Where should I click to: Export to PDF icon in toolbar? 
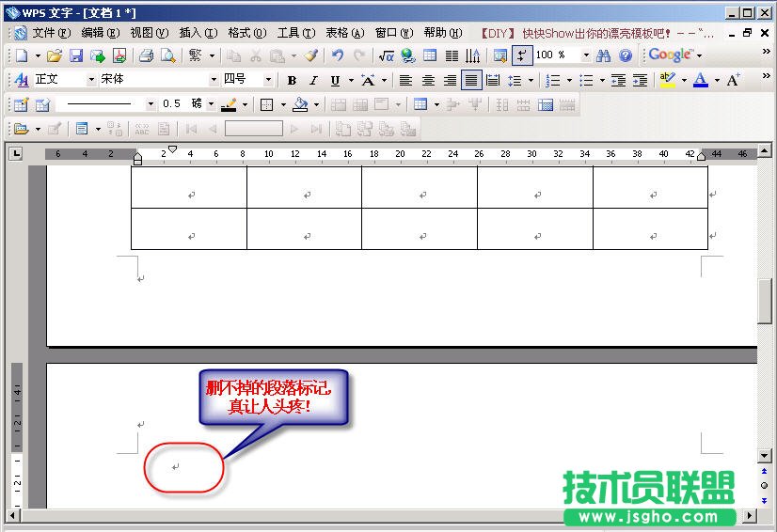click(119, 55)
